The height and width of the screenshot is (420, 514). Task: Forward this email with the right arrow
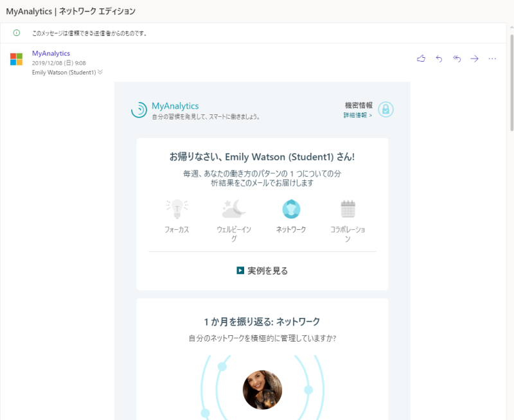pos(474,58)
